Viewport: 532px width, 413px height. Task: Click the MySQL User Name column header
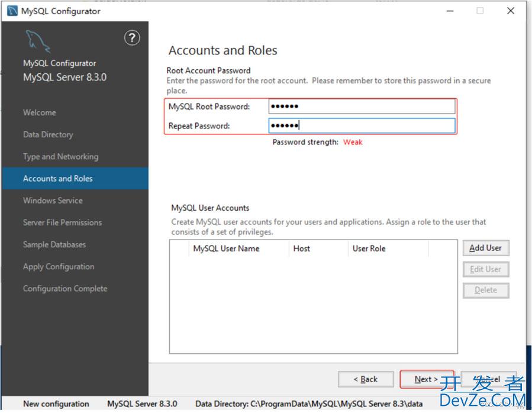tap(238, 249)
